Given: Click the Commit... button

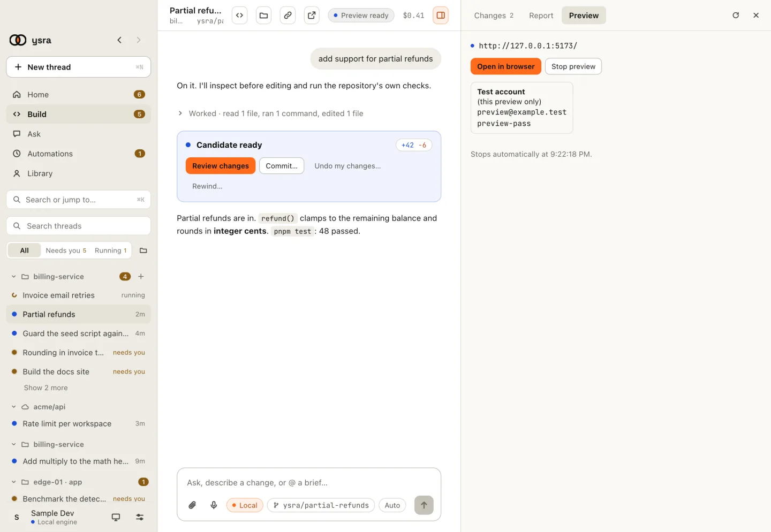Looking at the screenshot, I should (282, 166).
